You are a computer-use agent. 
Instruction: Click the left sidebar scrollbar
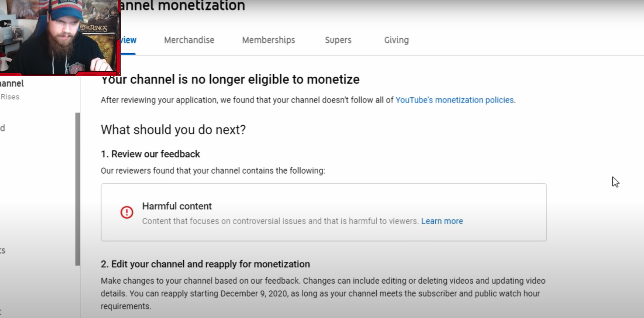coord(78,189)
